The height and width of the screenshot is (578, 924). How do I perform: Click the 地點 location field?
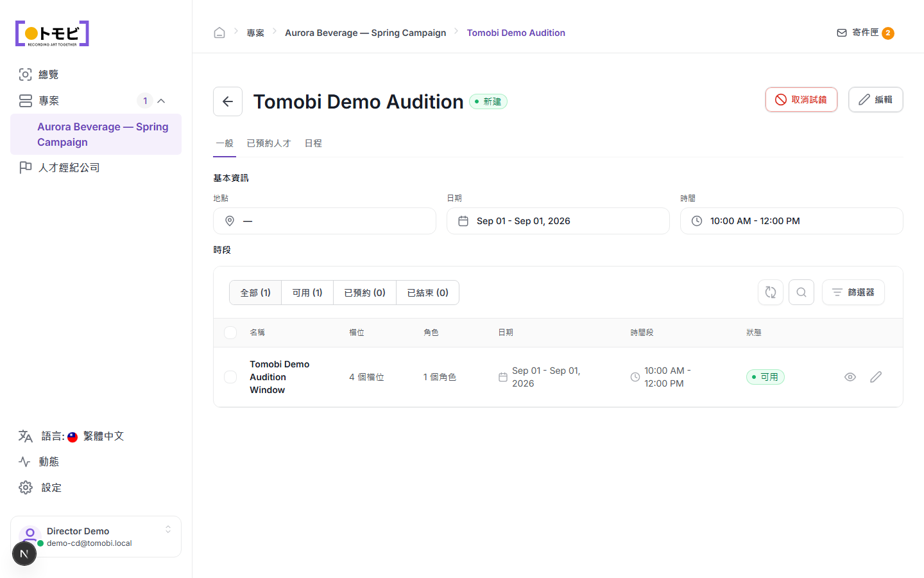tap(325, 221)
